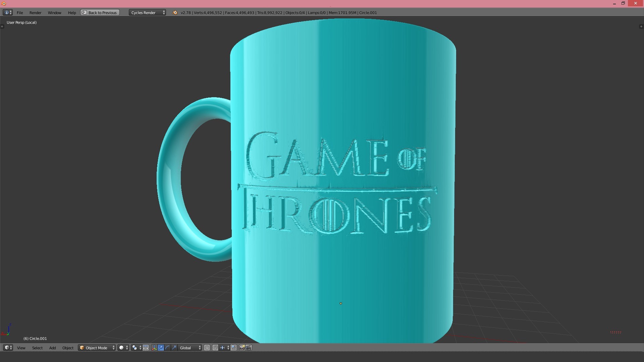Click the Blender logo in info header

(x=175, y=12)
